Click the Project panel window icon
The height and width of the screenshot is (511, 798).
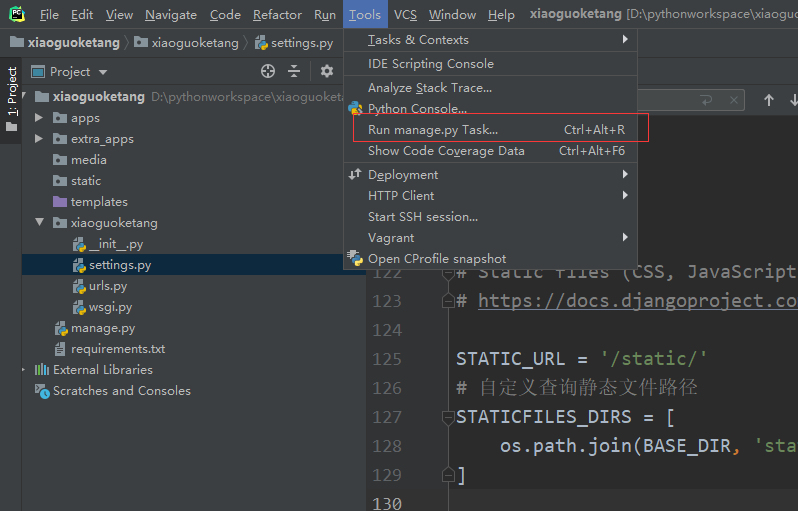tap(38, 72)
